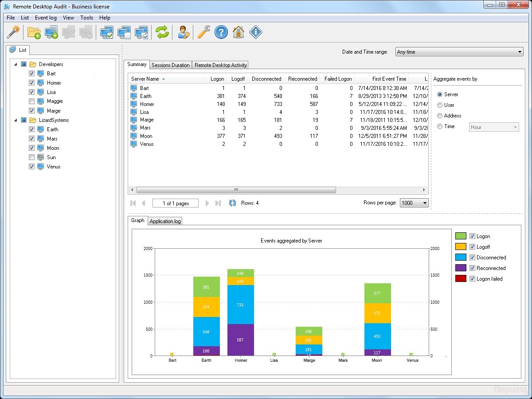Open the Rows per page dropdown
Viewport: 532px width, 399px height.
414,203
